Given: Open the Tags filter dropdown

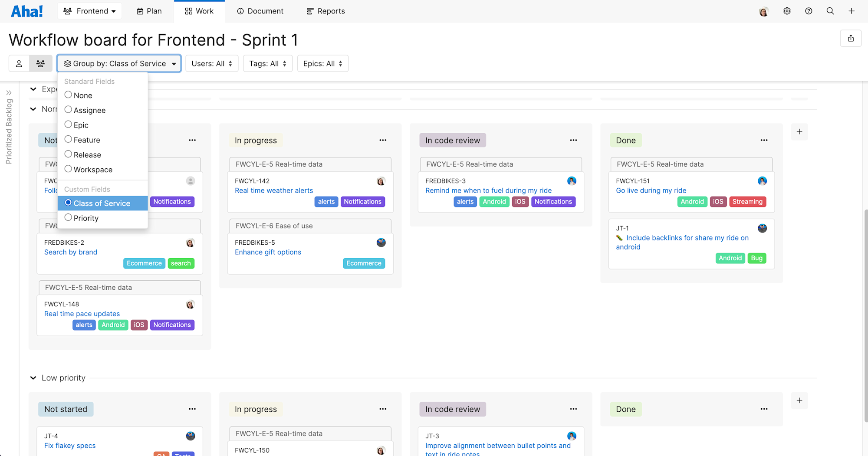Looking at the screenshot, I should (268, 63).
